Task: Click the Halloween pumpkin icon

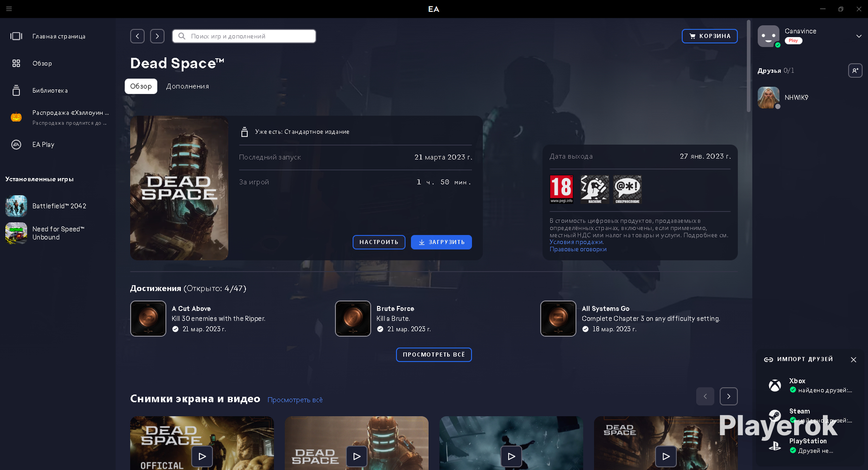Action: click(16, 117)
